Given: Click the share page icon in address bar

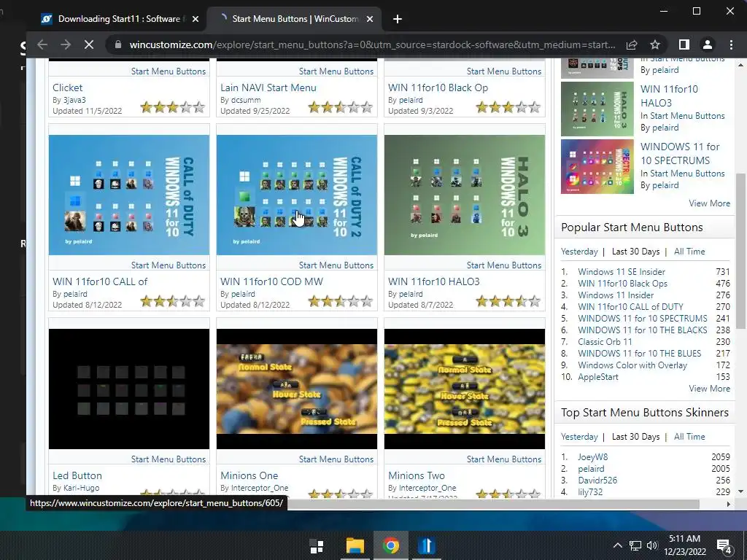Looking at the screenshot, I should (x=632, y=44).
